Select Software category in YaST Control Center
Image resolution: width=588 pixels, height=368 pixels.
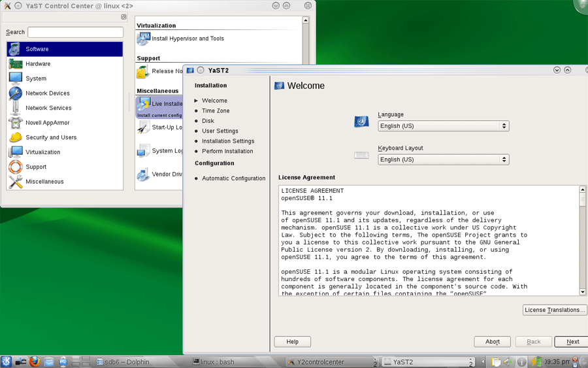65,49
